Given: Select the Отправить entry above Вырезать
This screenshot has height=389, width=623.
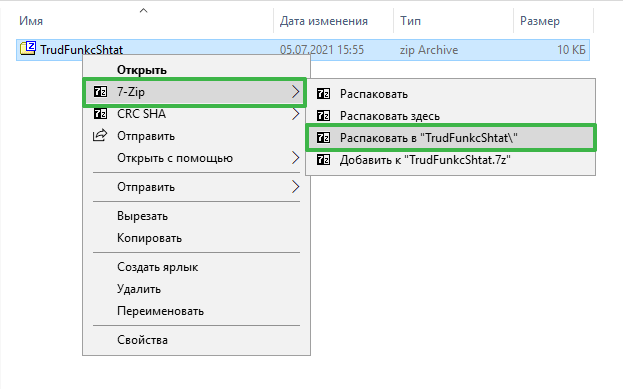Looking at the screenshot, I should pos(196,187).
